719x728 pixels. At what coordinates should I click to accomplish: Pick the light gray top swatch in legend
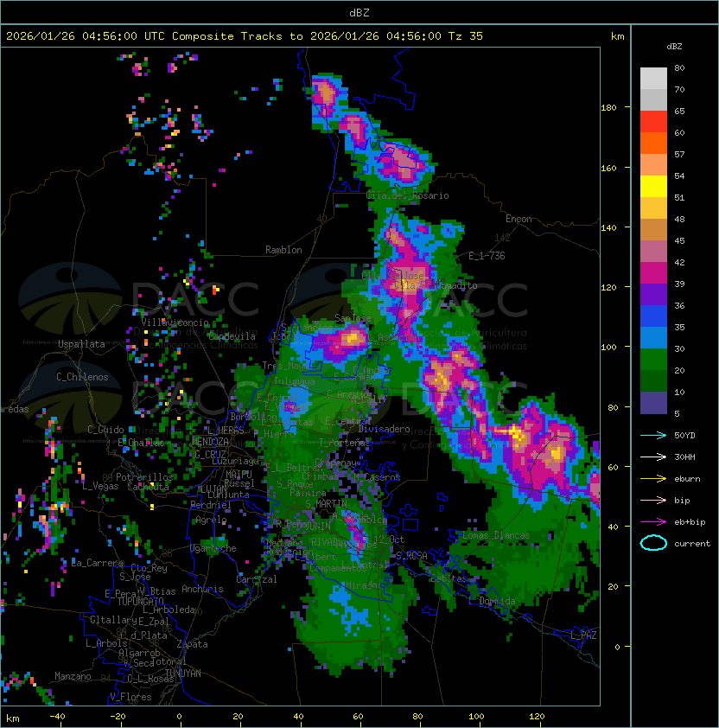tap(653, 79)
